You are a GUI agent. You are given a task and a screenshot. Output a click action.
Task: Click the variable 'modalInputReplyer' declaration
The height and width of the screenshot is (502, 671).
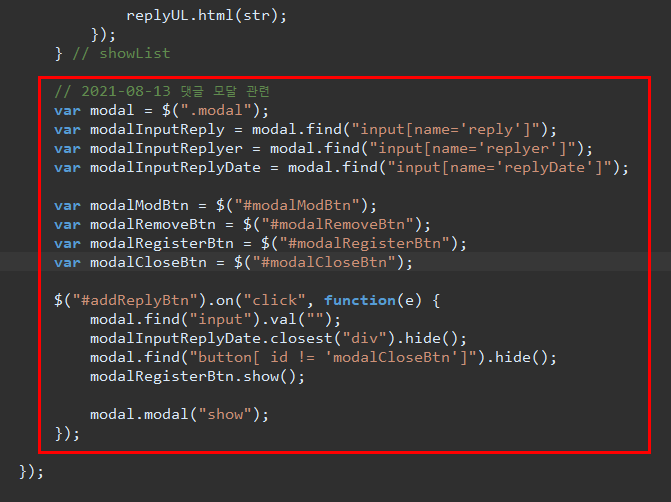click(166, 149)
